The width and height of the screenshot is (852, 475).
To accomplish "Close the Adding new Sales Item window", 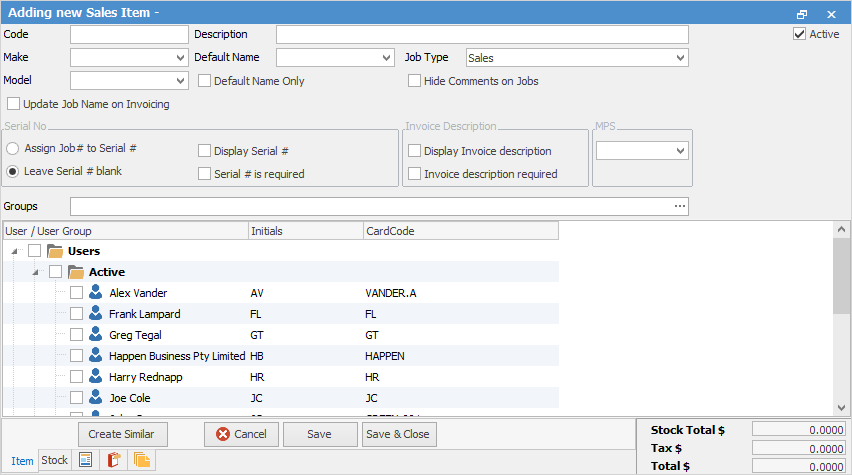I will pos(831,14).
